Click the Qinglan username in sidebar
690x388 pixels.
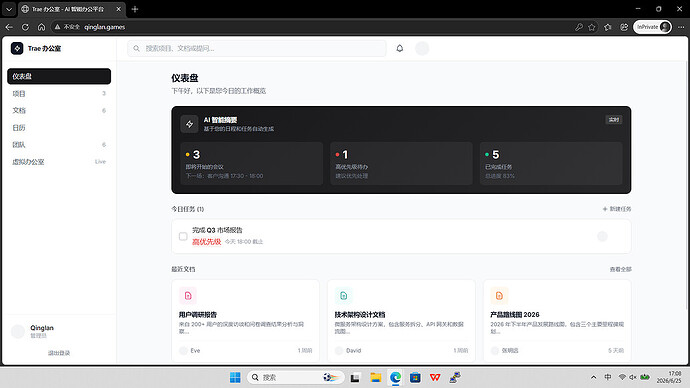(42, 328)
